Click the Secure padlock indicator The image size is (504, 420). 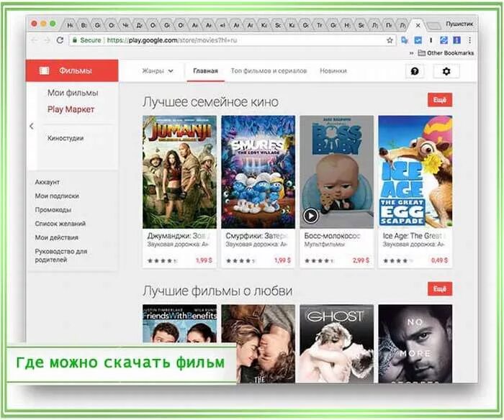[x=87, y=40]
